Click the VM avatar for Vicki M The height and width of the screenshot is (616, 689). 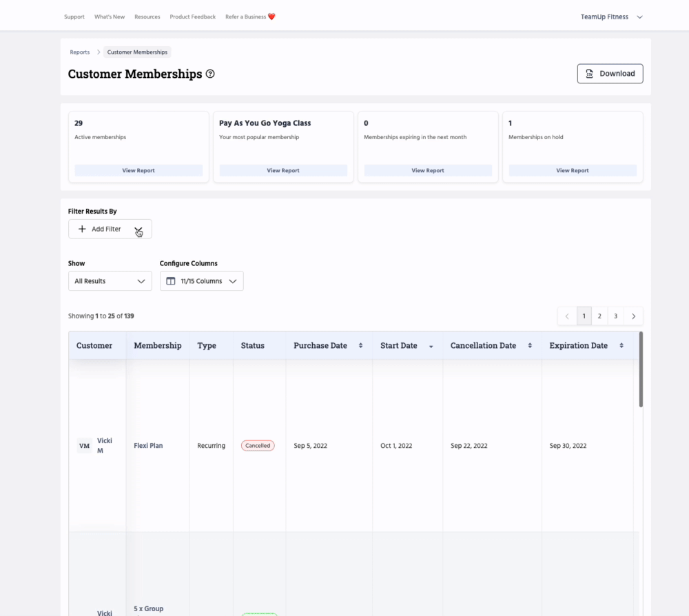click(84, 446)
